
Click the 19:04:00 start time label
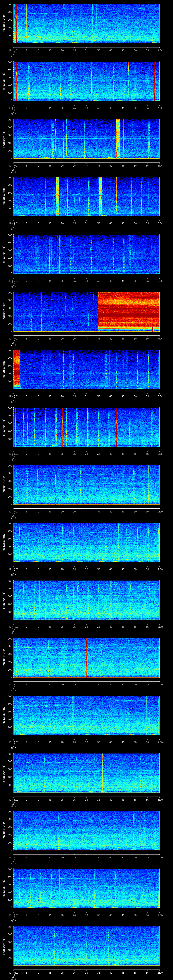click(13, 223)
